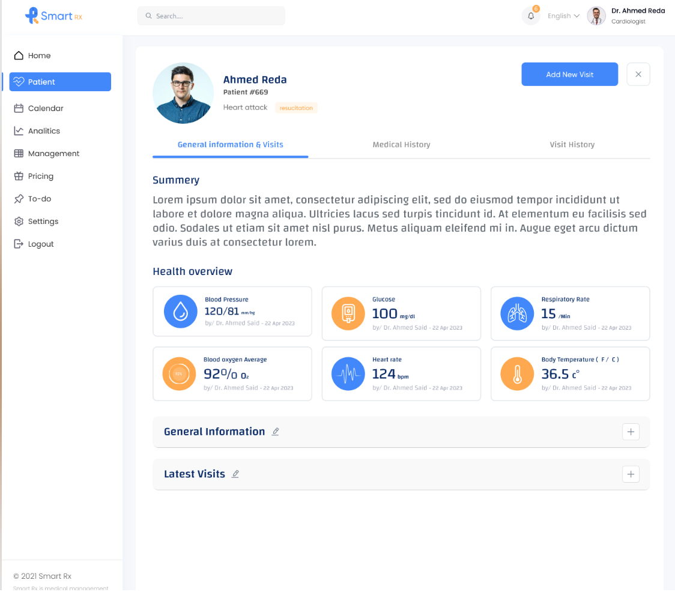Image resolution: width=675 pixels, height=616 pixels.
Task: Open the Calendar section from sidebar
Action: pos(18,108)
